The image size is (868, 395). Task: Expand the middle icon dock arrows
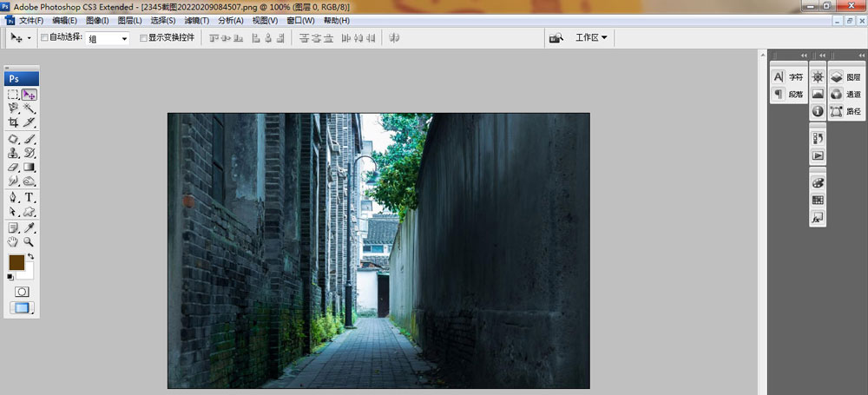pyautogui.click(x=822, y=56)
